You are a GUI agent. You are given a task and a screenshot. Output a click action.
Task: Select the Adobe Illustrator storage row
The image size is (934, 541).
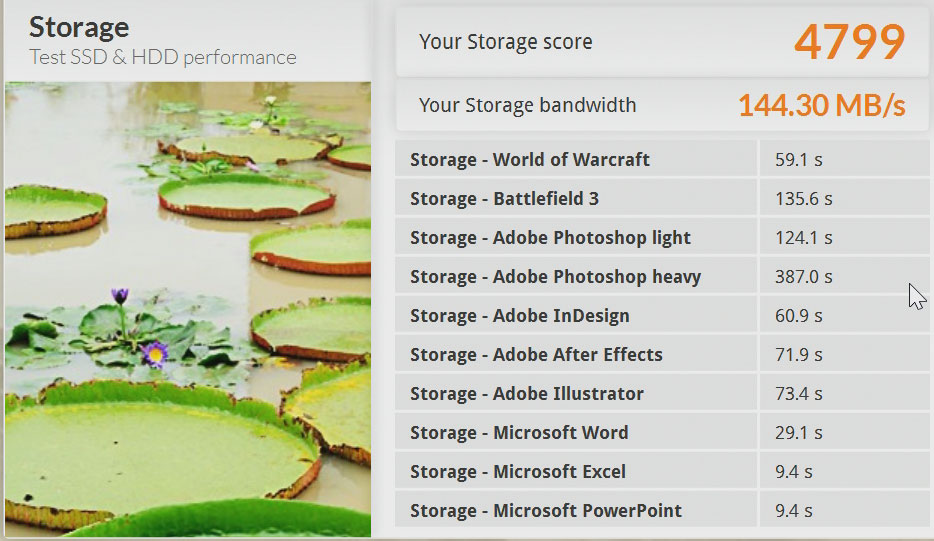[x=526, y=394]
